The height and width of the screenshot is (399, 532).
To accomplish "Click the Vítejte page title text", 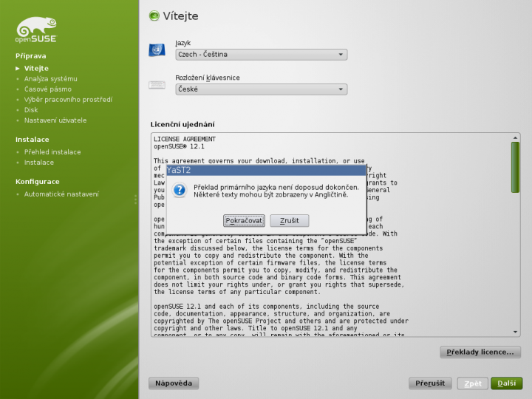I will (180, 16).
